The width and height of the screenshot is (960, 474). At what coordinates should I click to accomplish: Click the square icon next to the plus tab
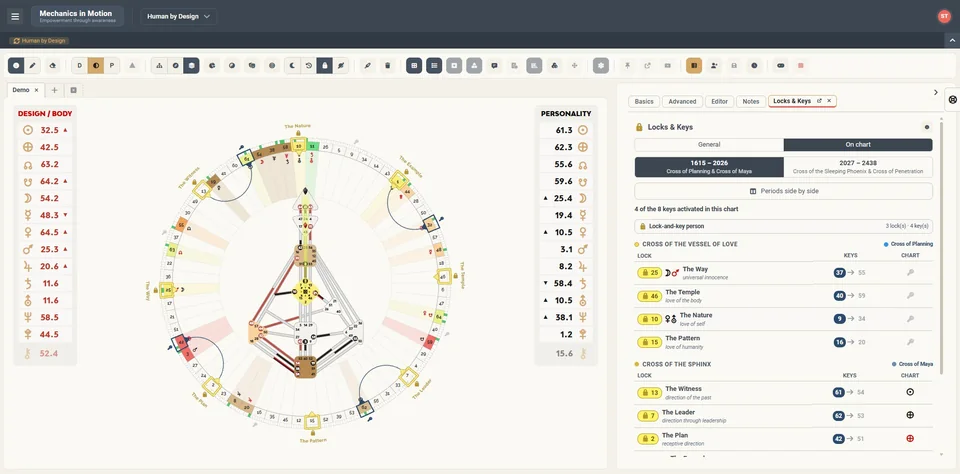(73, 90)
